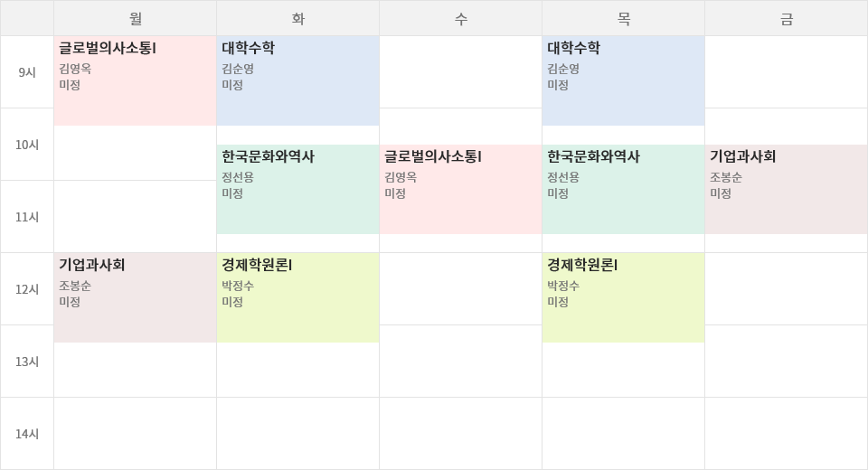Screen dimensions: 868x470
Task: Select the 12시 time row label
Action: tap(27, 289)
